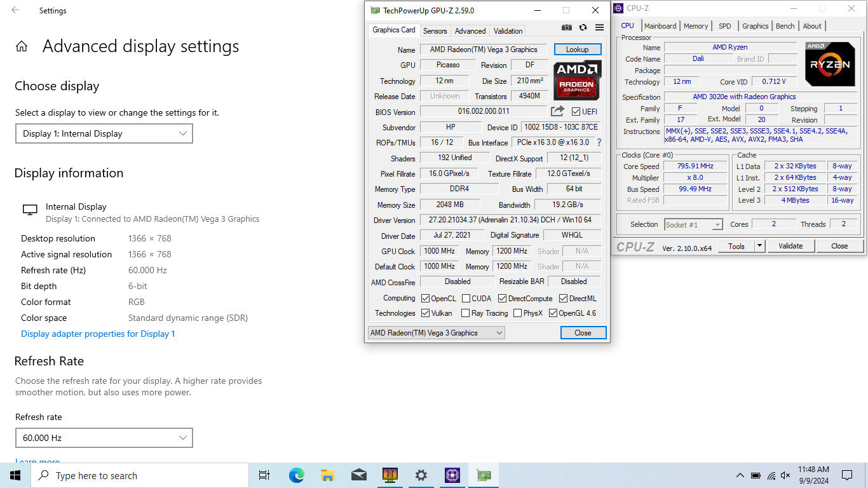Screen dimensions: 868x488
Task: Click the battery tray icon
Action: pyautogui.click(x=756, y=475)
